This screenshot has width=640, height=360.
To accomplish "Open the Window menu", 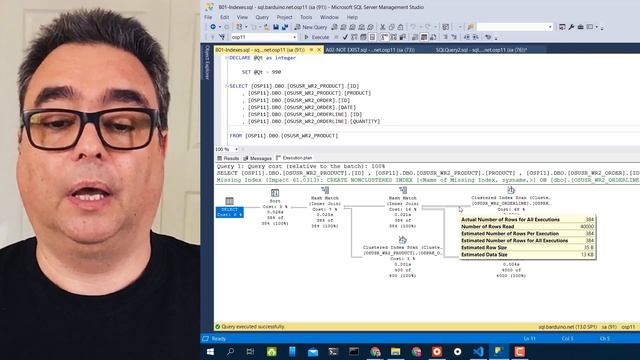I will pos(329,17).
